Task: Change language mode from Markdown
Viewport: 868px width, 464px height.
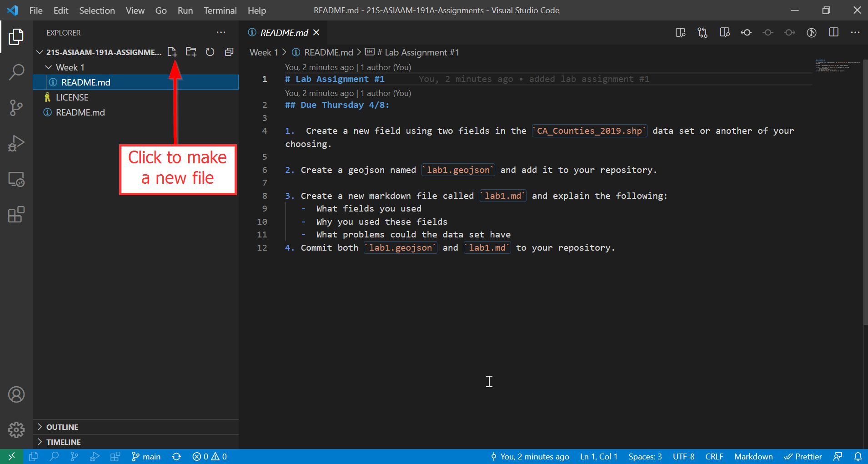Action: [753, 457]
